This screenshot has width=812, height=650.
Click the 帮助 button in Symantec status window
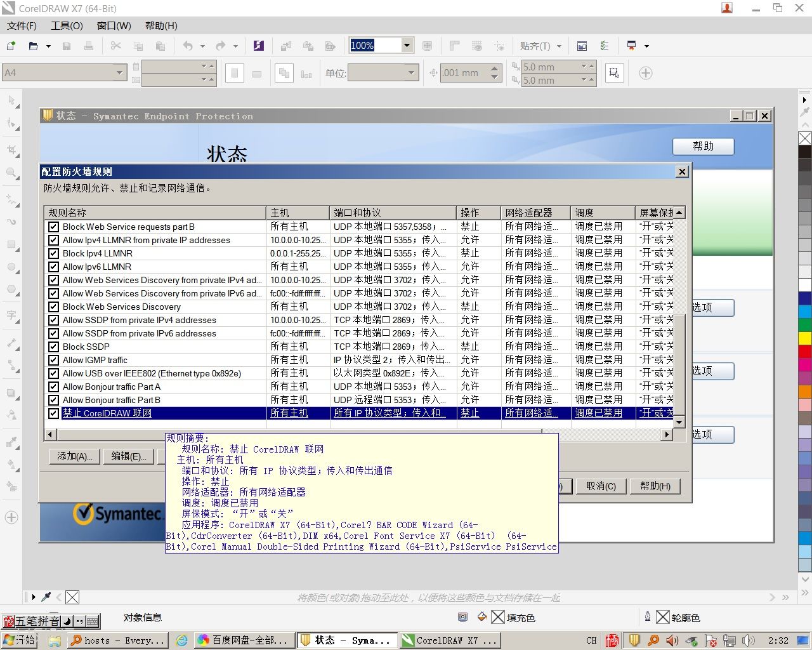click(703, 146)
